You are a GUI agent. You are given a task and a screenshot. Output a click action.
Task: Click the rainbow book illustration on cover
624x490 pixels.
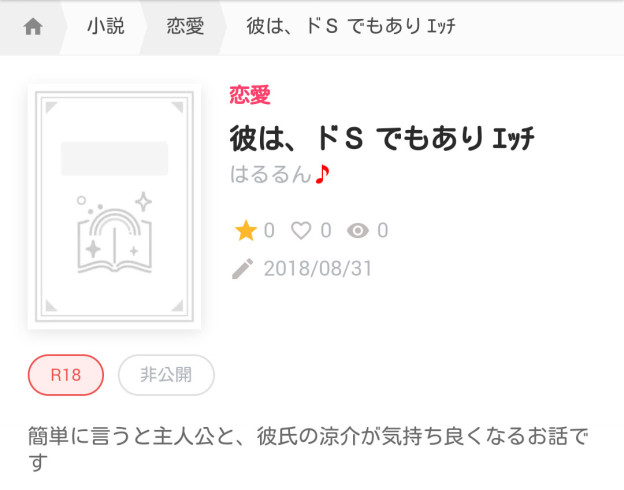pyautogui.click(x=115, y=233)
